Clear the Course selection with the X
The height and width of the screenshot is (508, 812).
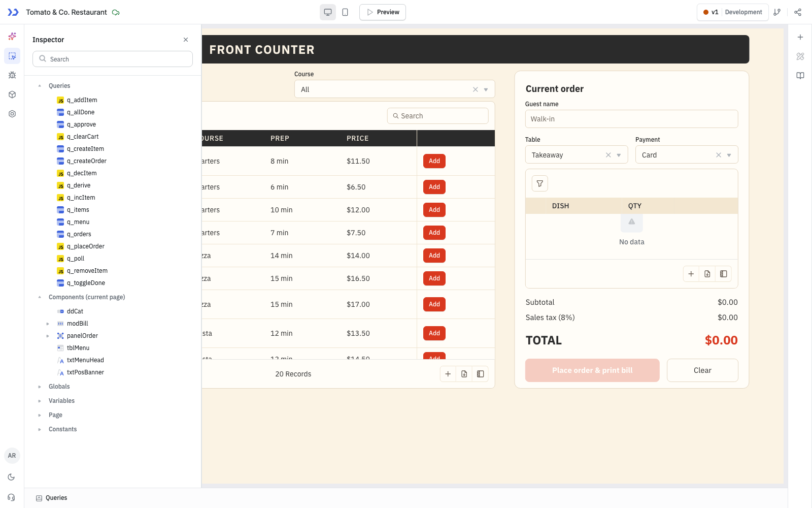476,89
